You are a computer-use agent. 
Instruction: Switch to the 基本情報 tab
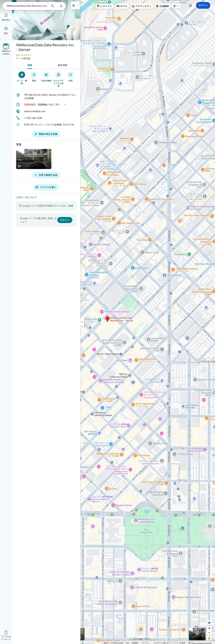(x=63, y=65)
